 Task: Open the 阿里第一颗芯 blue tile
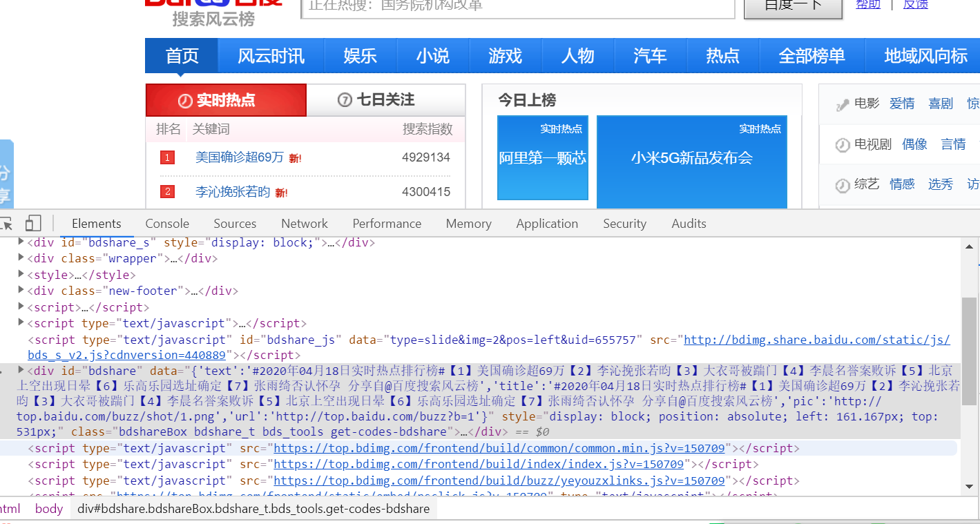point(543,158)
